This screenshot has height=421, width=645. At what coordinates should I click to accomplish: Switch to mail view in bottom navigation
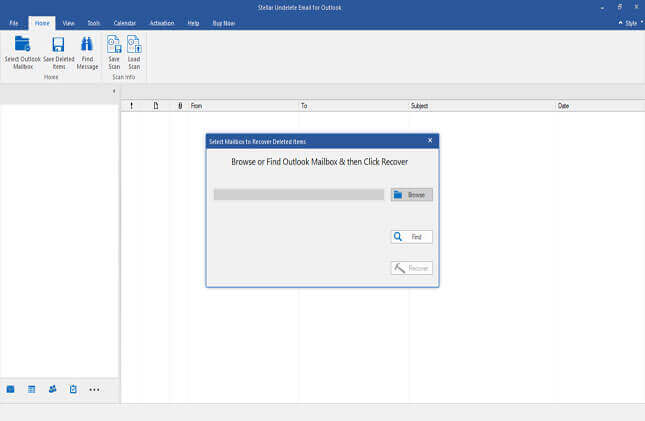tap(11, 389)
